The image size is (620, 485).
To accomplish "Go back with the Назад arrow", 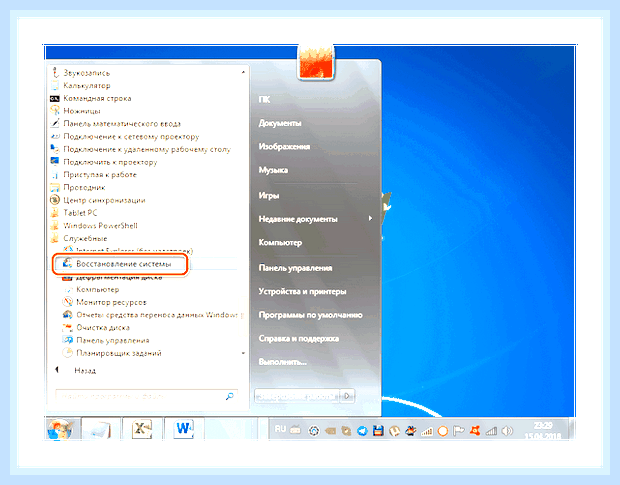I will [x=57, y=370].
